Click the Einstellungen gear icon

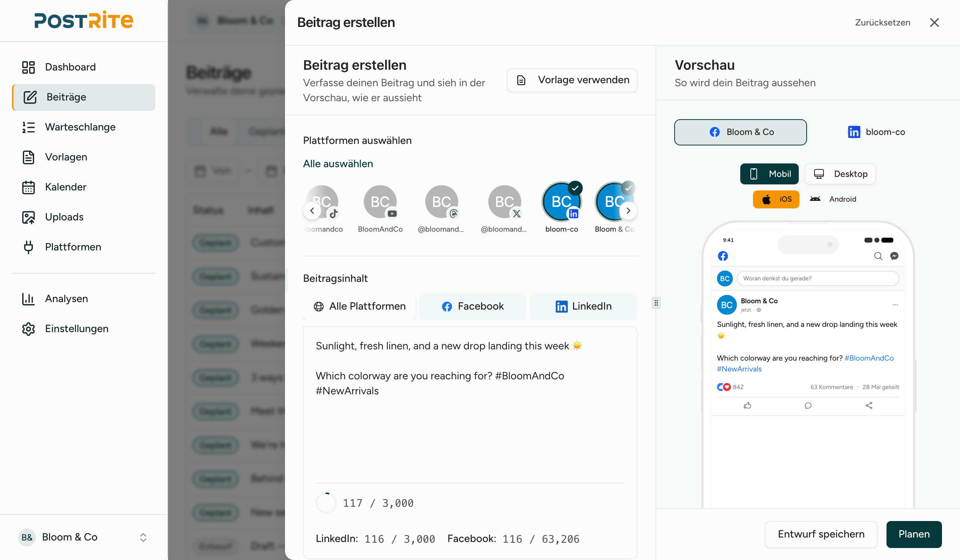point(28,328)
